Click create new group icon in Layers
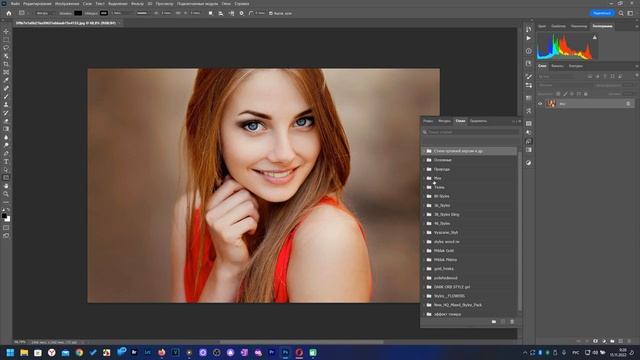 point(612,341)
